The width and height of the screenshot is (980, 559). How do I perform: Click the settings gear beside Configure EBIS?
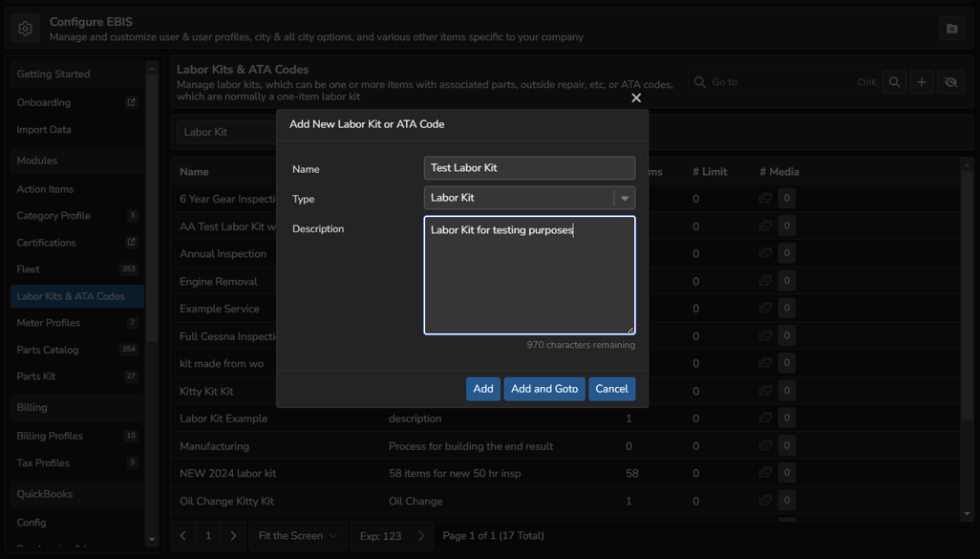click(25, 28)
